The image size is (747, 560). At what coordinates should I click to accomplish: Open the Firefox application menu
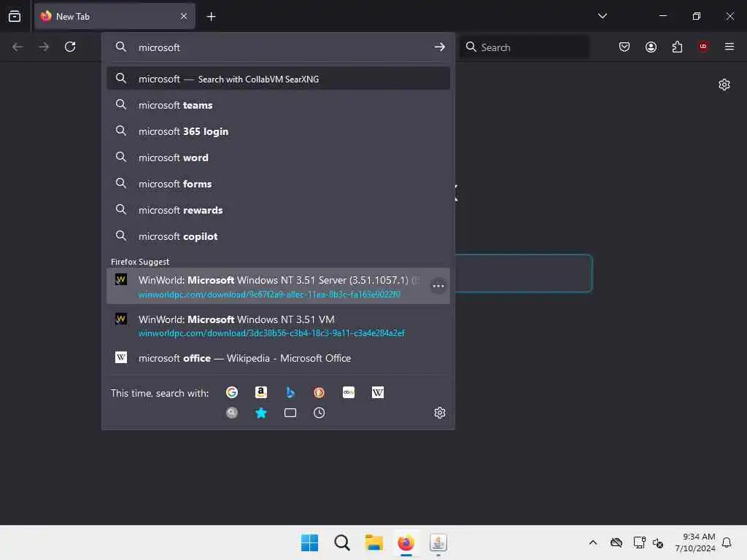[x=729, y=47]
